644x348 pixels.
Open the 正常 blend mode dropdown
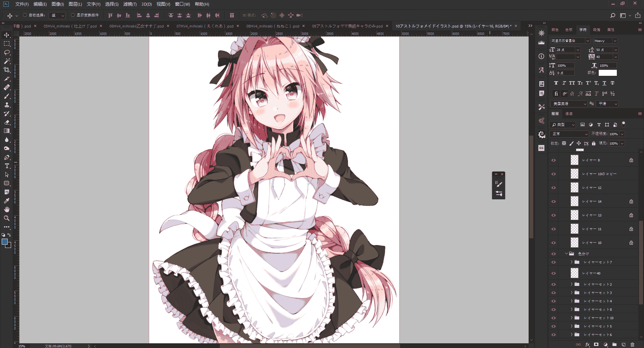pos(570,134)
